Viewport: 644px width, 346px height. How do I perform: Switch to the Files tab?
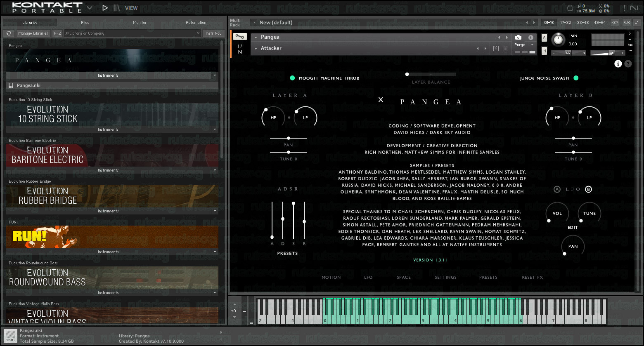(x=85, y=23)
